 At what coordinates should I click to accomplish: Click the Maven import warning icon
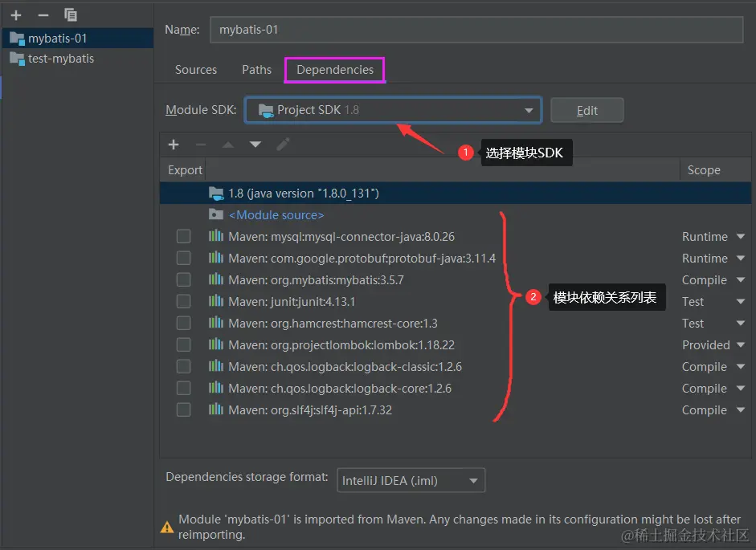tap(167, 528)
